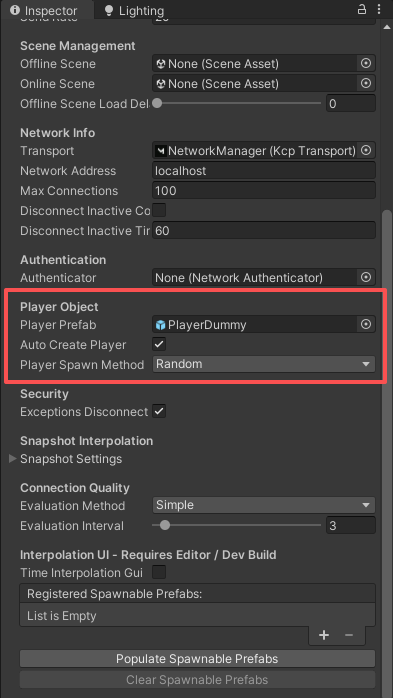The image size is (393, 698).
Task: Click the Connection Quality heading
Action: (x=75, y=488)
